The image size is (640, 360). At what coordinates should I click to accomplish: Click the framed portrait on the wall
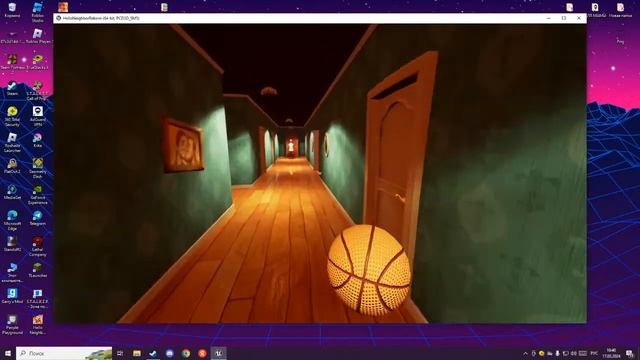[183, 146]
